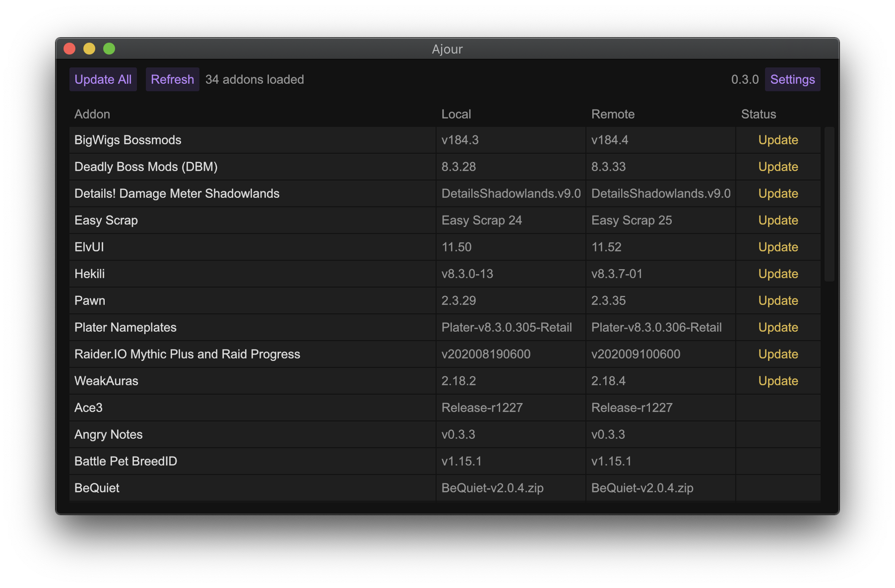The image size is (895, 588).
Task: Click remote version v8.3.7-01
Action: point(617,274)
